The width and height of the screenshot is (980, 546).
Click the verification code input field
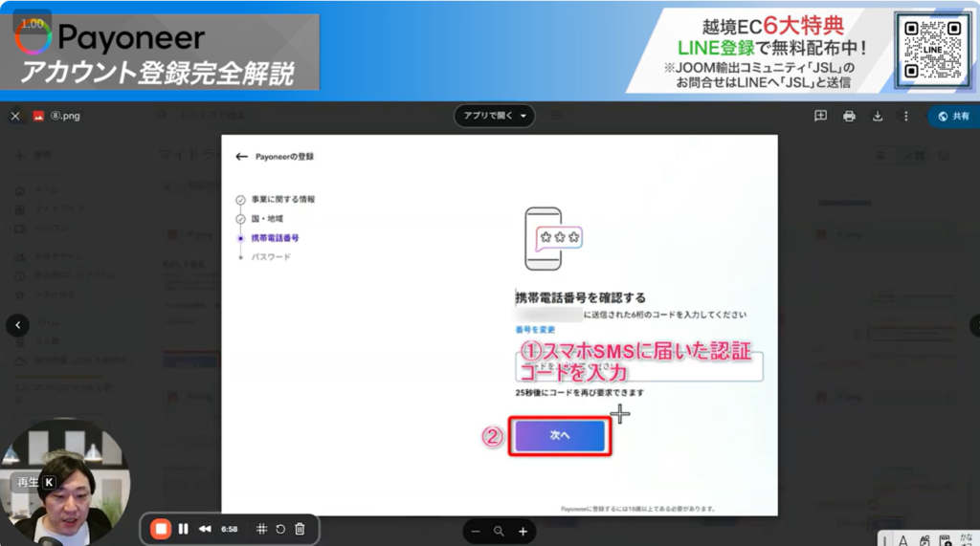(x=638, y=366)
